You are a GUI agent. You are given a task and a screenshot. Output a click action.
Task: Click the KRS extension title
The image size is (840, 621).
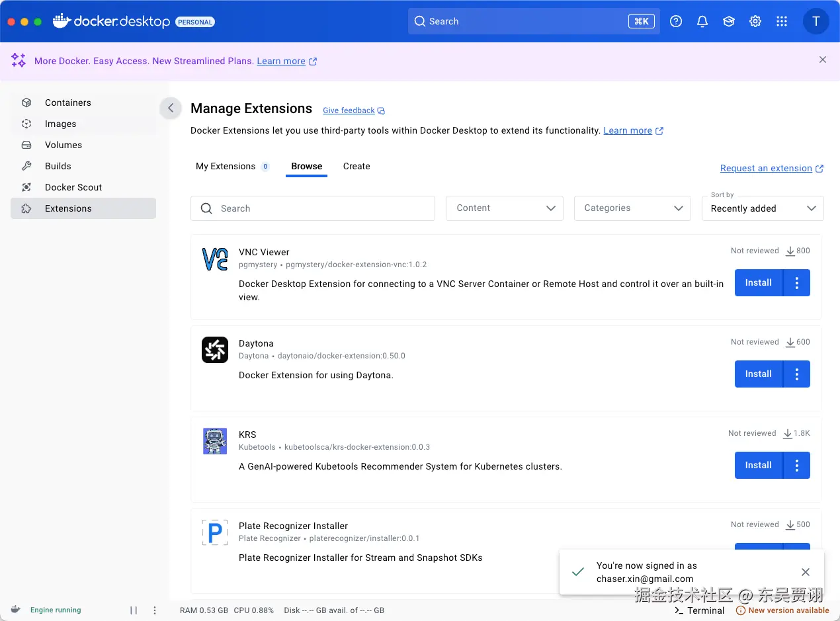247,435
